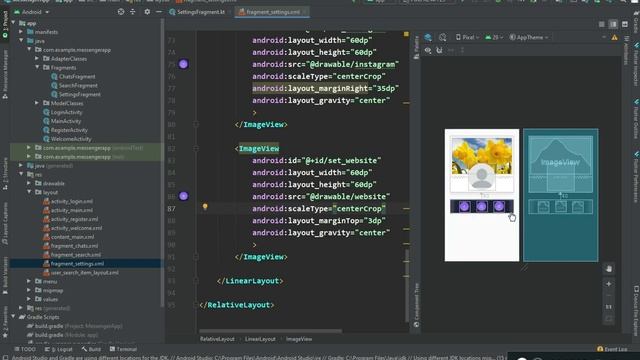Image resolution: width=640 pixels, height=360 pixels.
Task: Click the LinearLayout breadcrumb
Action: click(260, 339)
